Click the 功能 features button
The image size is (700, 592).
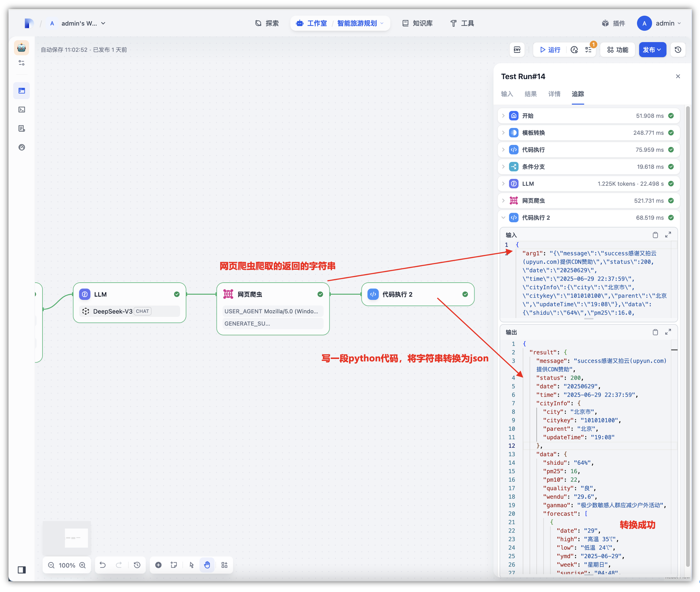[617, 50]
